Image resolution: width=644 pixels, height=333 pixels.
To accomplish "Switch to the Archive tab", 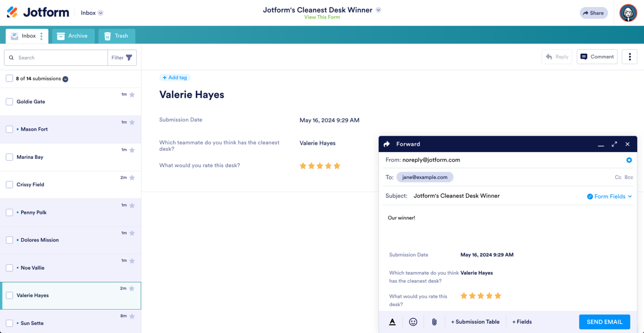I will (x=73, y=36).
